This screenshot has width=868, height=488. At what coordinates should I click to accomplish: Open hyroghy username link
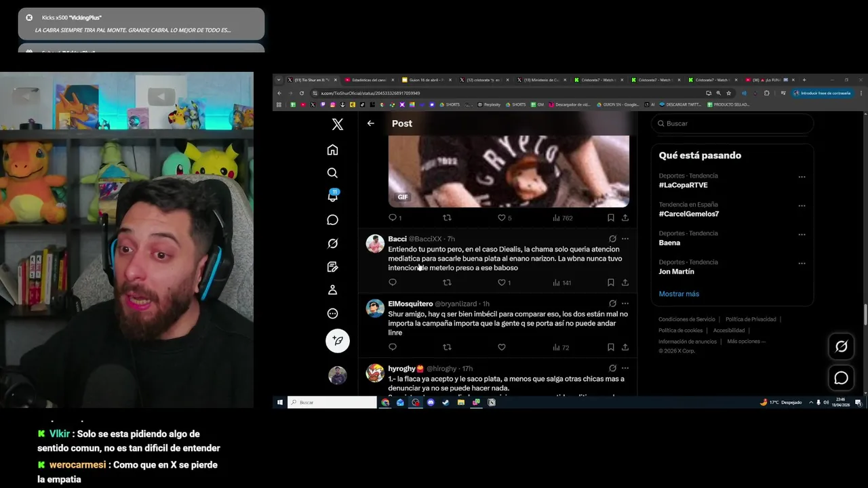406,369
